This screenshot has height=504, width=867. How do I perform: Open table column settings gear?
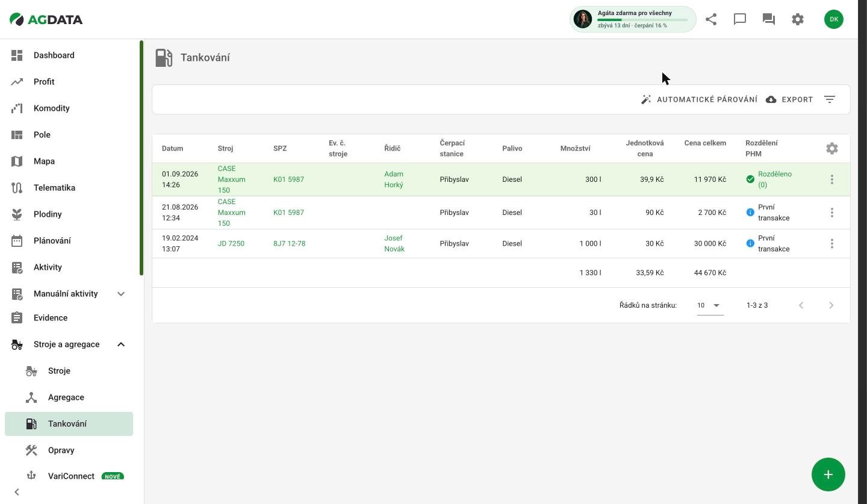(832, 148)
